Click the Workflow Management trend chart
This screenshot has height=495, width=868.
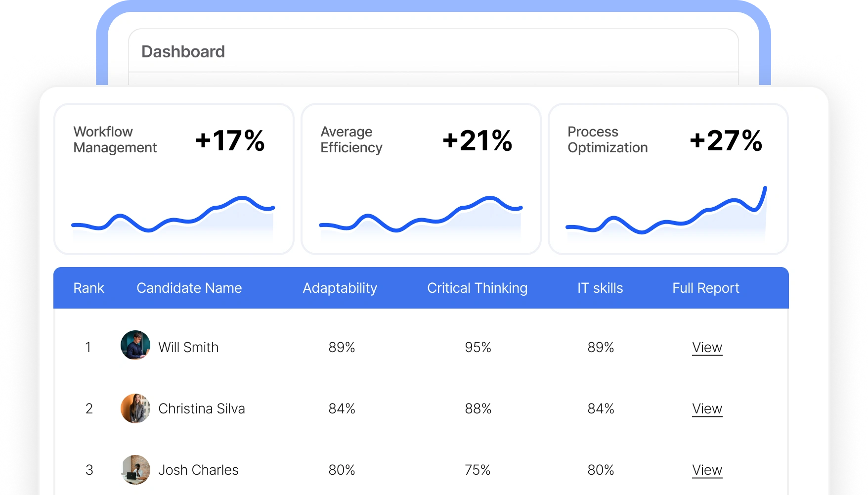tap(173, 218)
